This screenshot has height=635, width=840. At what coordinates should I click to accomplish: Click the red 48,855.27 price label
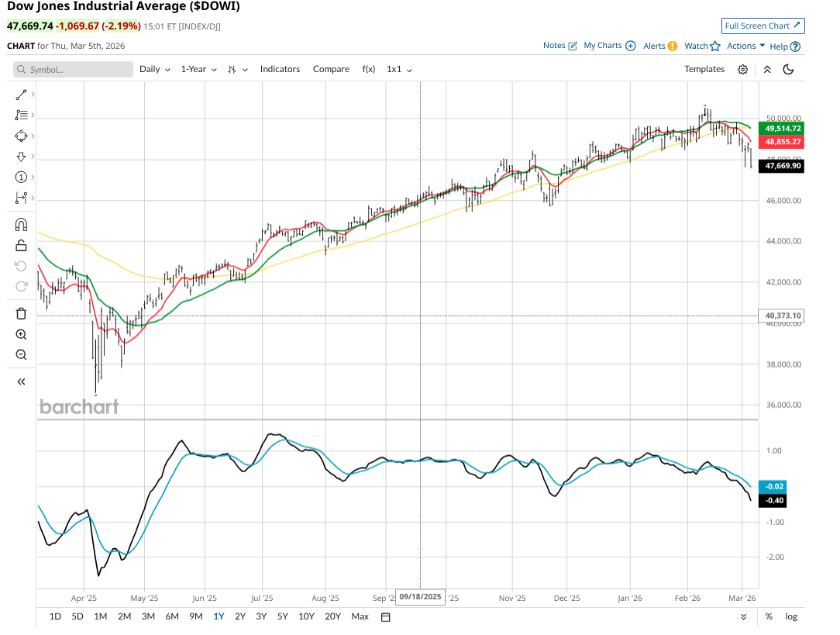pos(782,141)
